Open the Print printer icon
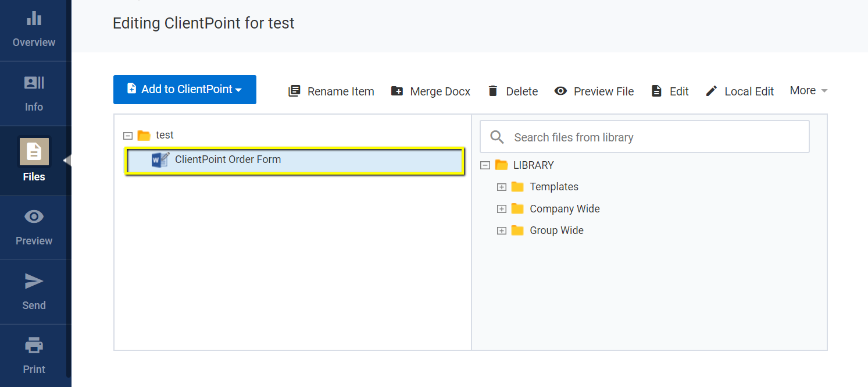Image resolution: width=868 pixels, height=387 pixels. coord(34,346)
